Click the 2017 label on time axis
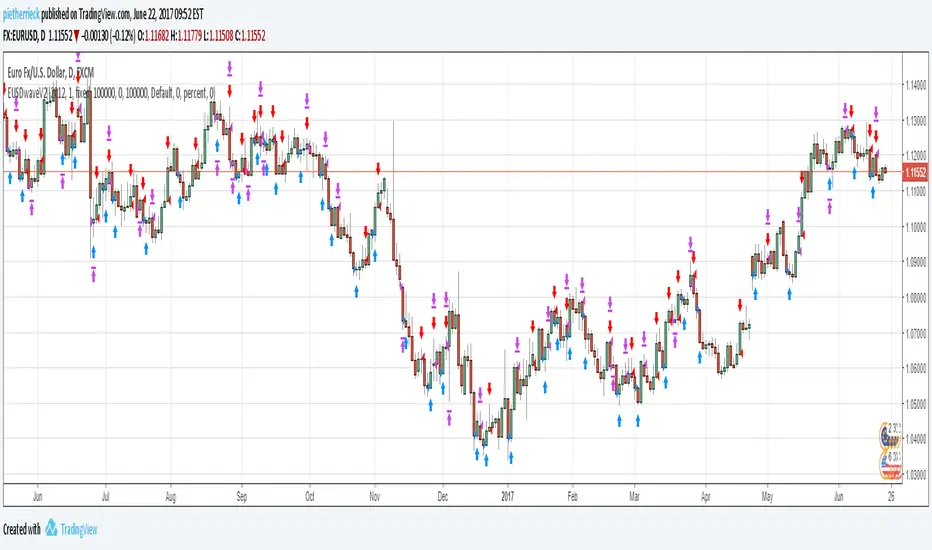Screen dimensions: 932x550 click(x=508, y=496)
